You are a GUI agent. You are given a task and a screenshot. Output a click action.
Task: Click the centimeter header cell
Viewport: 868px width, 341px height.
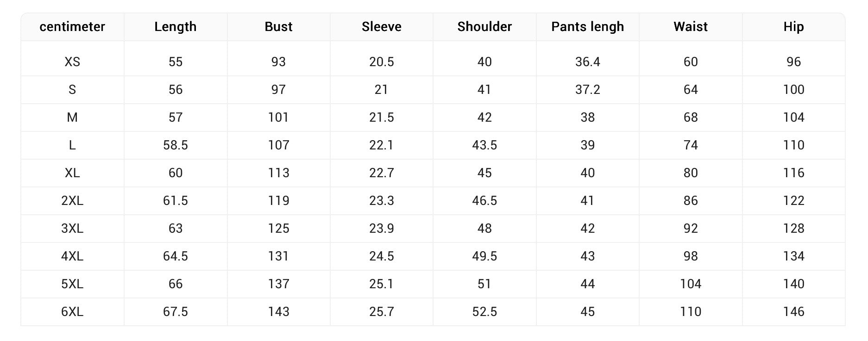click(x=72, y=27)
